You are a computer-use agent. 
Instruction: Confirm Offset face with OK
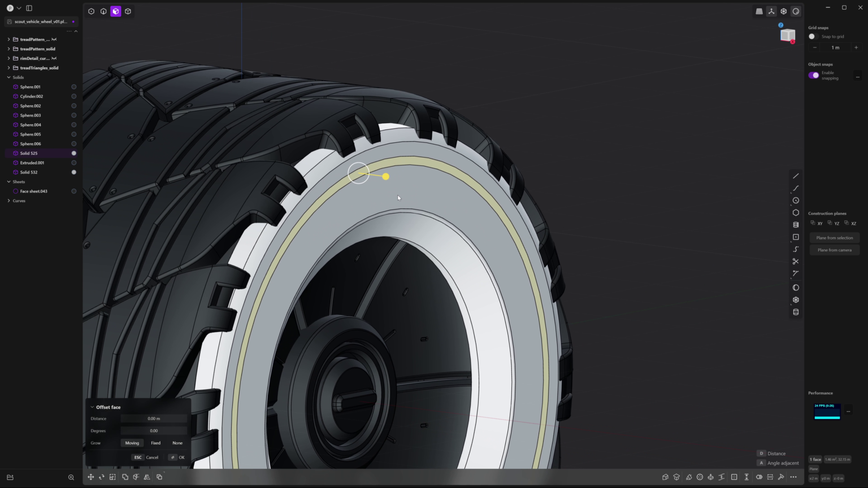click(177, 457)
